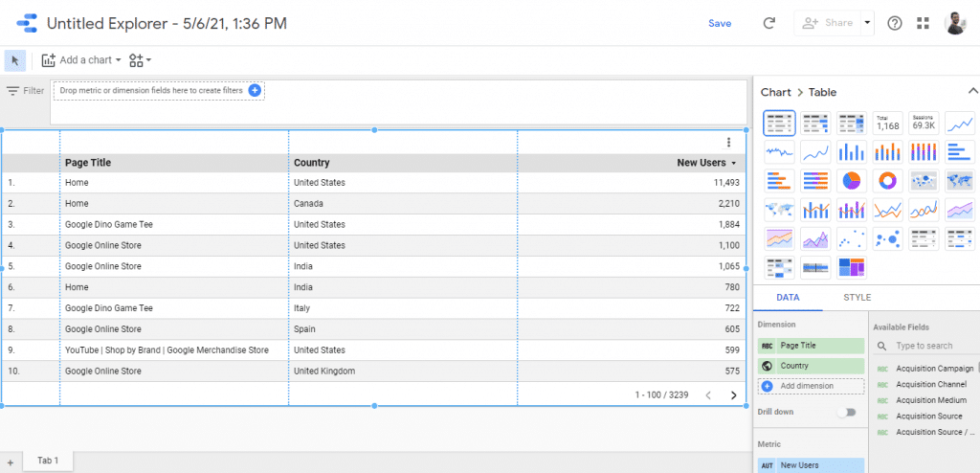Focus the Type to search fields box

click(926, 346)
